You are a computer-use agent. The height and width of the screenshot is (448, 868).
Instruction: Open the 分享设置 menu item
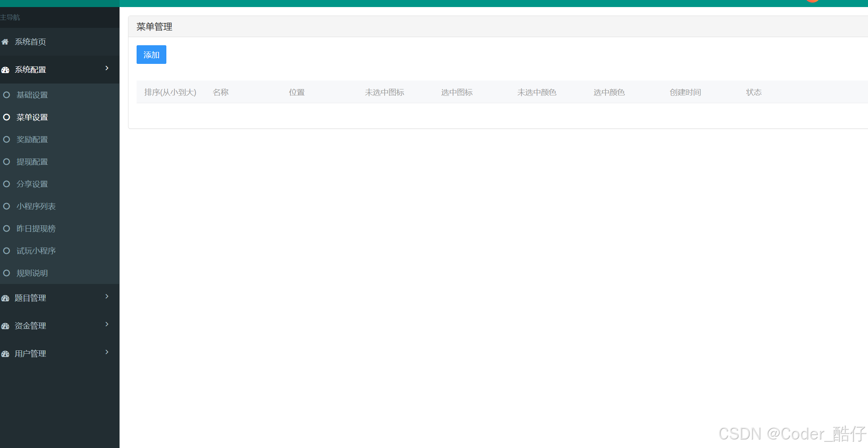[32, 184]
